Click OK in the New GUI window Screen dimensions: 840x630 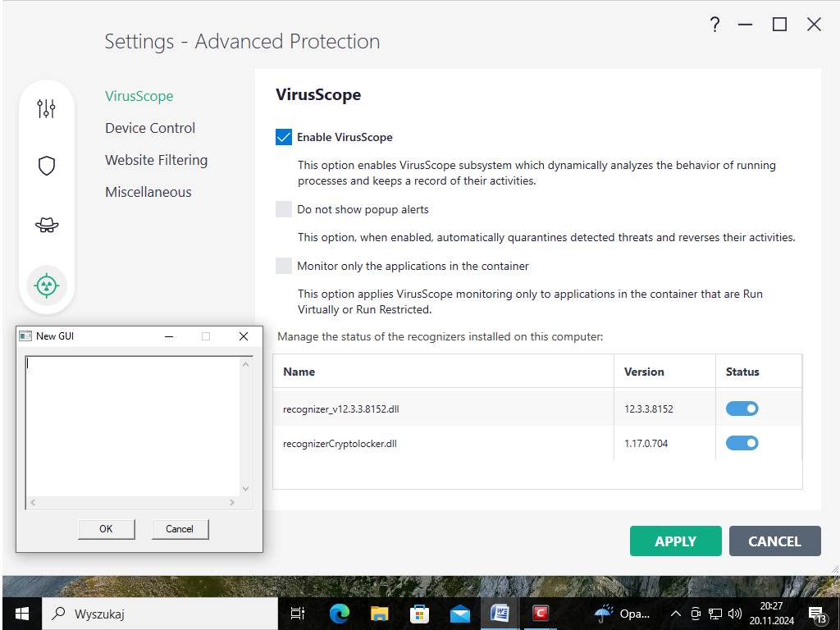(106, 529)
